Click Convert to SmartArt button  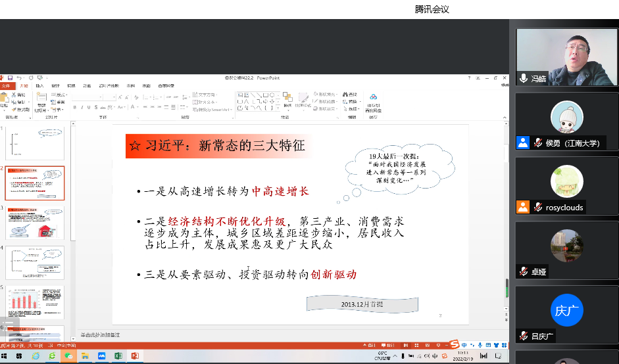[x=212, y=109]
